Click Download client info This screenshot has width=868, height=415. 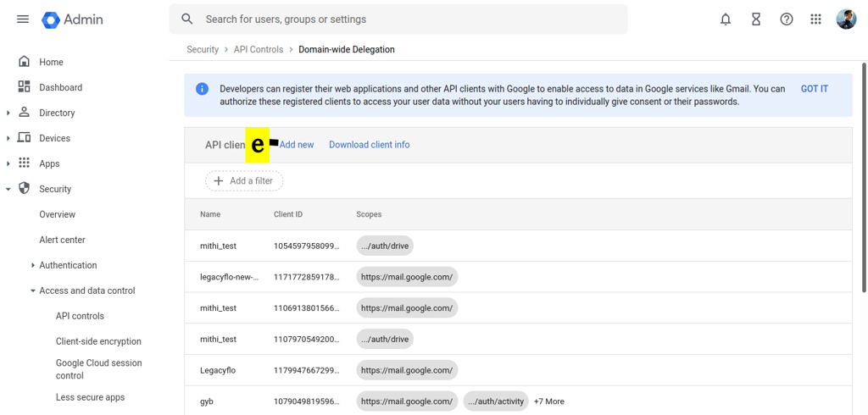pos(369,145)
